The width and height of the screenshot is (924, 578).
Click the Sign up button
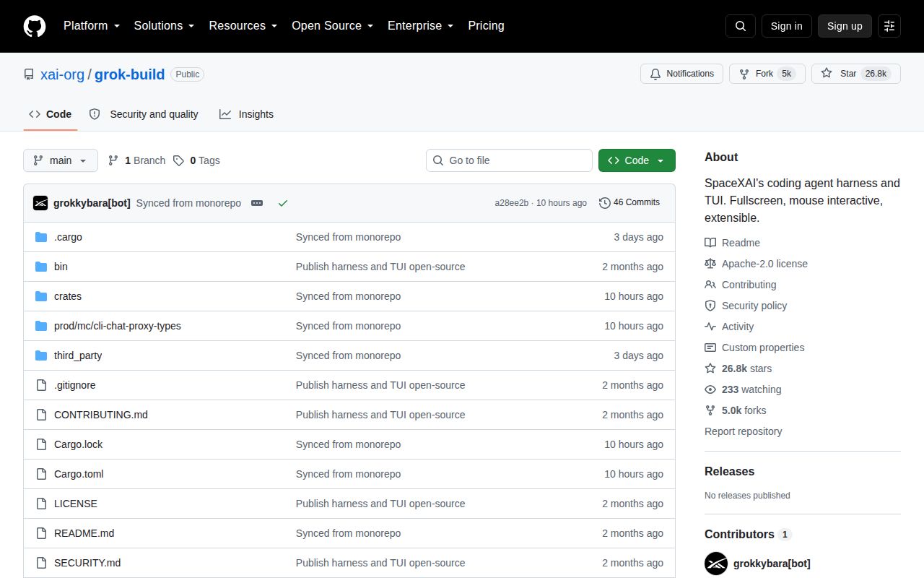click(x=845, y=26)
